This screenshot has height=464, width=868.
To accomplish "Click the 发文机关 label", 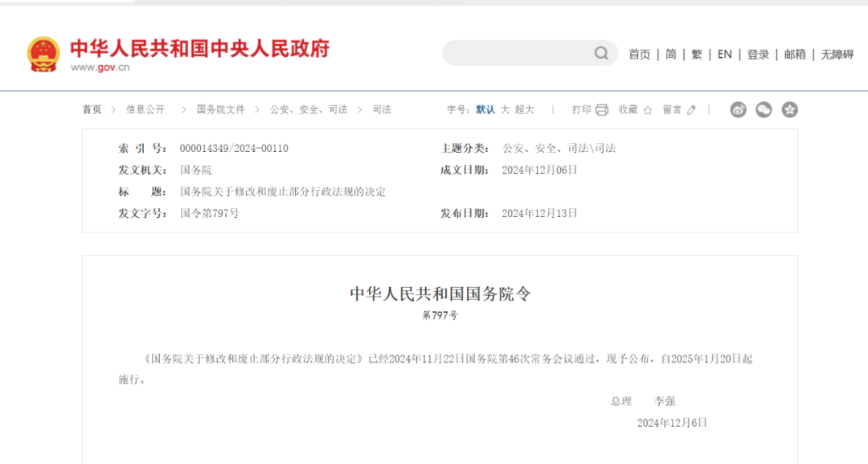I will point(143,170).
